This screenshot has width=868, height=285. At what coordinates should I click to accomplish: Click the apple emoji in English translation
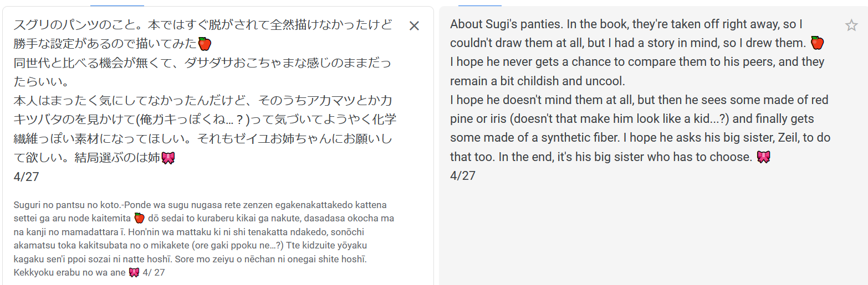click(x=817, y=43)
